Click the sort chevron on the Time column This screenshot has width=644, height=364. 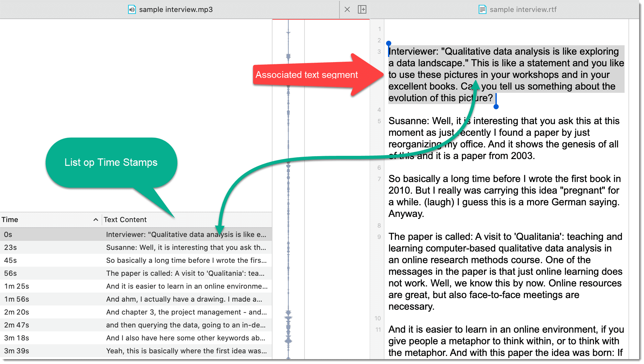point(95,219)
